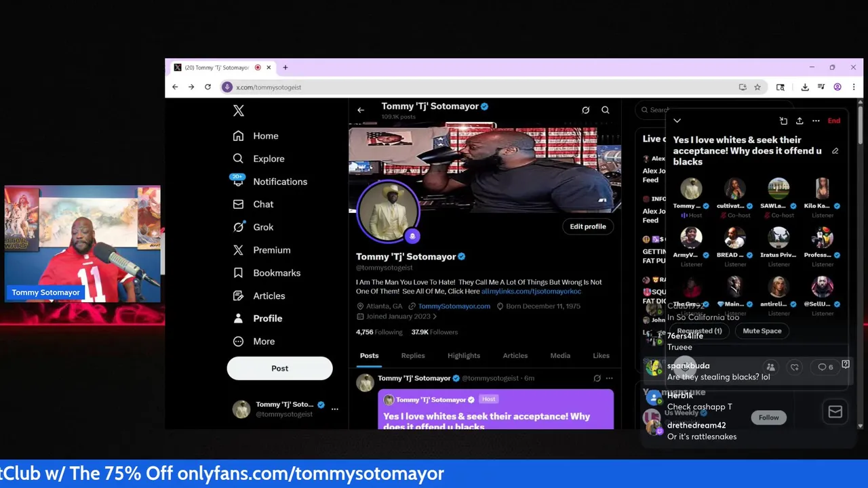Open the TommySotomayor.com website link
Viewport: 868px width, 488px height.
(454, 306)
